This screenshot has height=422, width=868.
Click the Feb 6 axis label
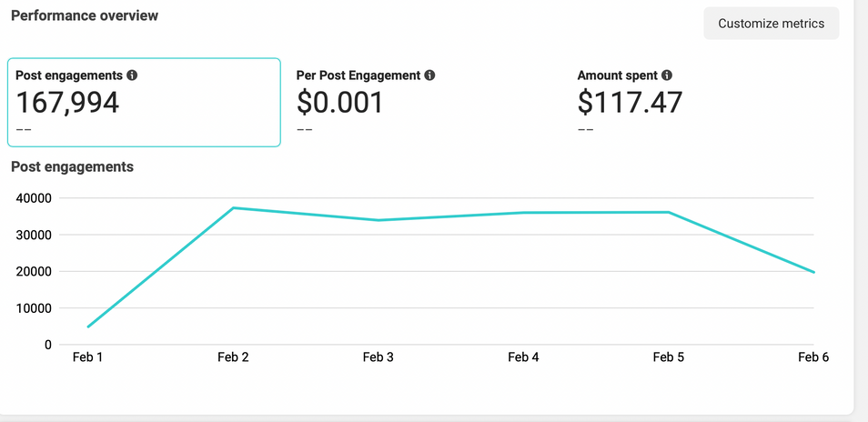point(812,357)
